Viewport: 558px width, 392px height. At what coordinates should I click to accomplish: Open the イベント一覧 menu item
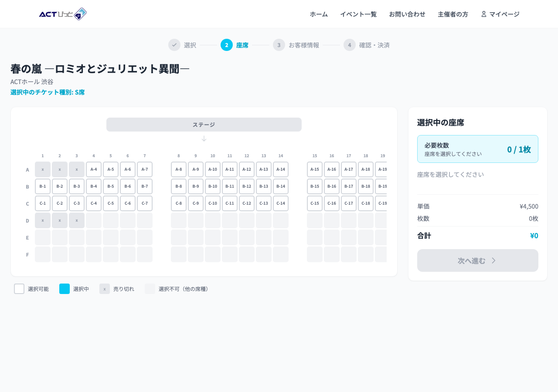358,14
